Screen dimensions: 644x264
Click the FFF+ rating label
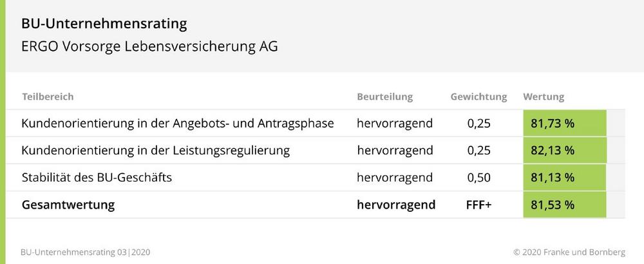tap(479, 205)
